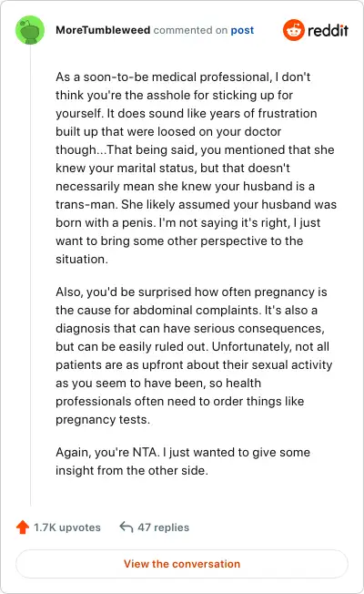Click the reddit wordmark text
This screenshot has height=594, width=364.
(328, 30)
